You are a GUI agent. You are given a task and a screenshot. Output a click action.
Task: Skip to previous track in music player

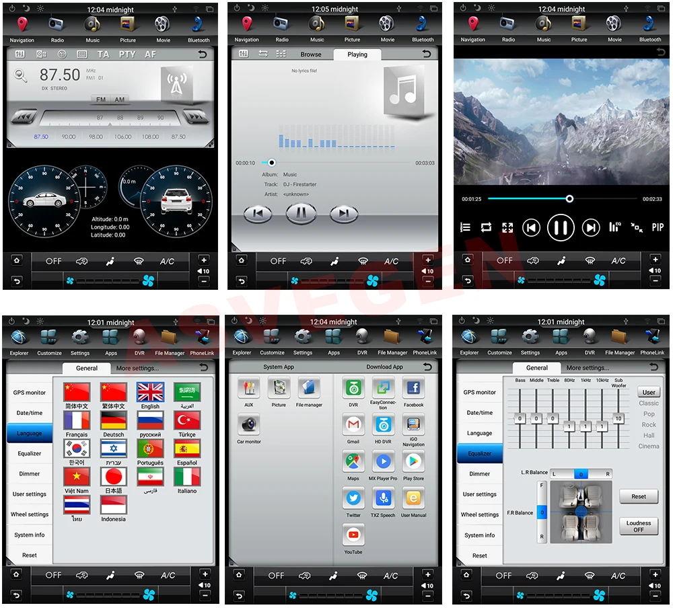258,213
